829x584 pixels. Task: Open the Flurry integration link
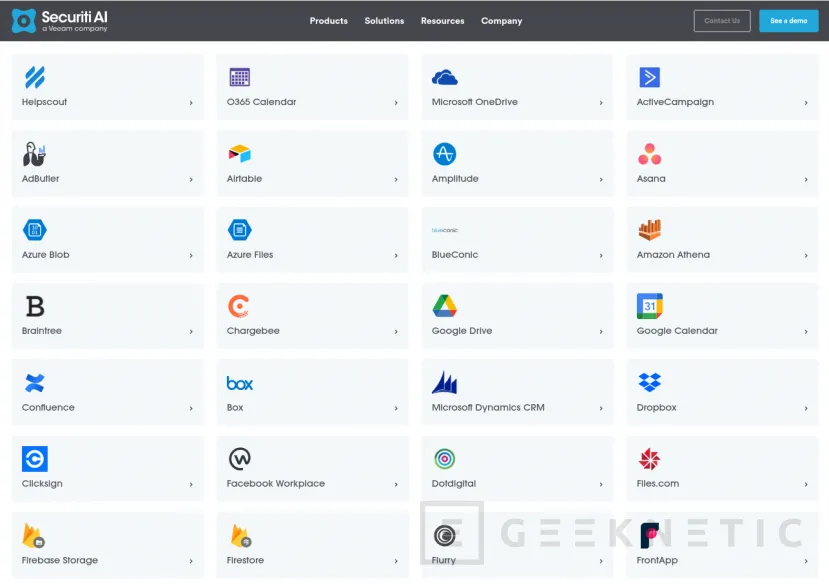(x=518, y=545)
